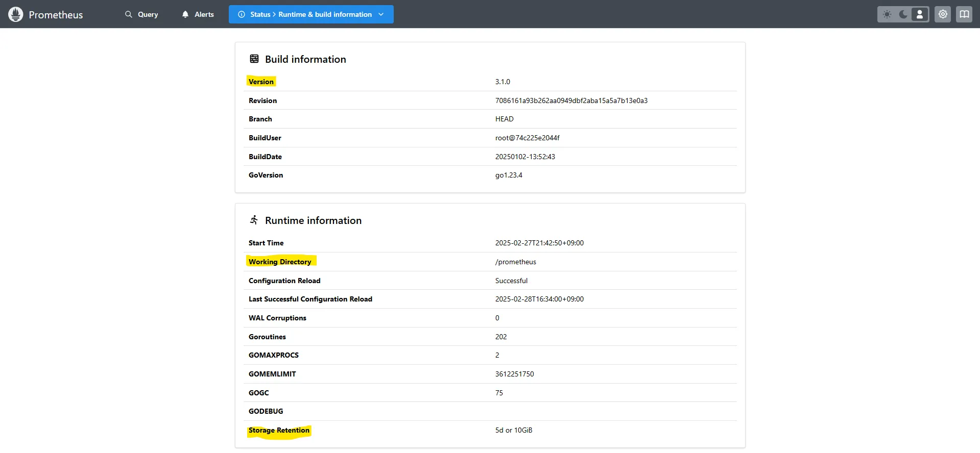
Task: Click the highlighted Storage Retention label
Action: click(x=279, y=430)
